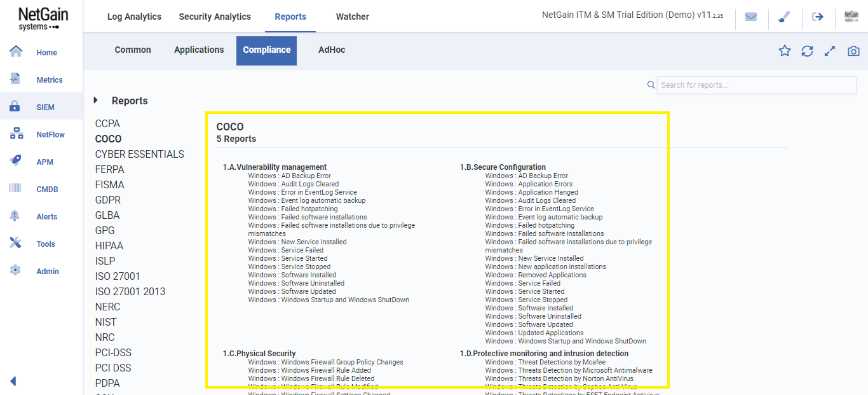Click Windows : New application installations entry
868x395 pixels.
546,267
